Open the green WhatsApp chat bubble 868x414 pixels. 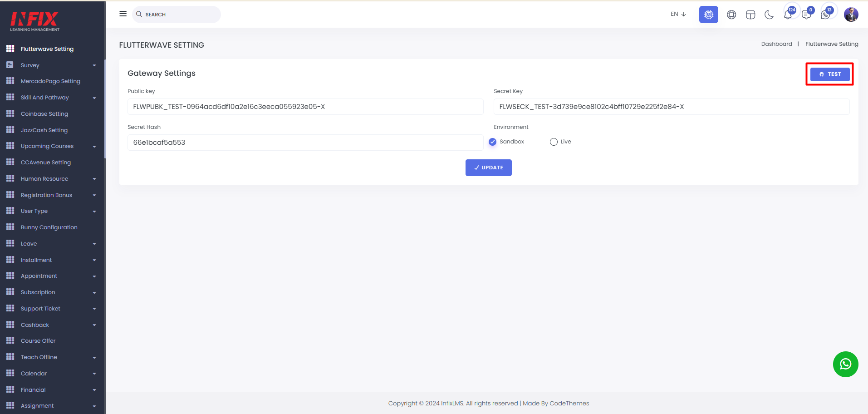click(x=845, y=364)
